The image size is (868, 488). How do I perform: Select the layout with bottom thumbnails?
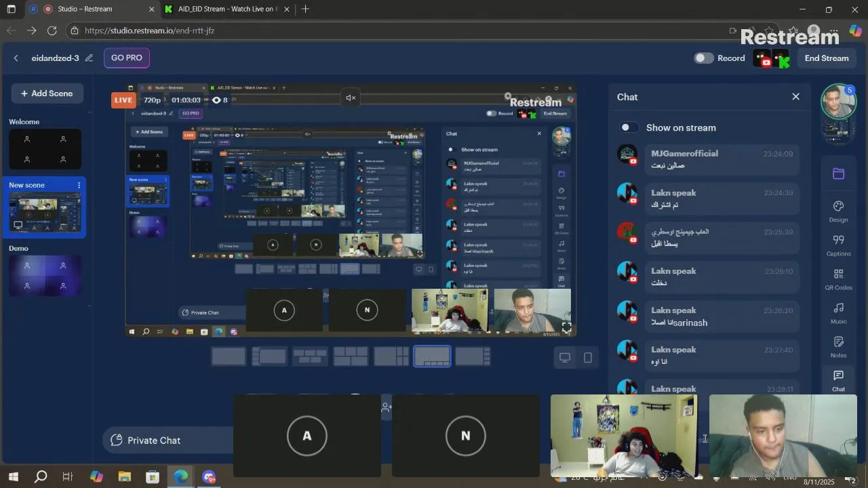pyautogui.click(x=432, y=356)
